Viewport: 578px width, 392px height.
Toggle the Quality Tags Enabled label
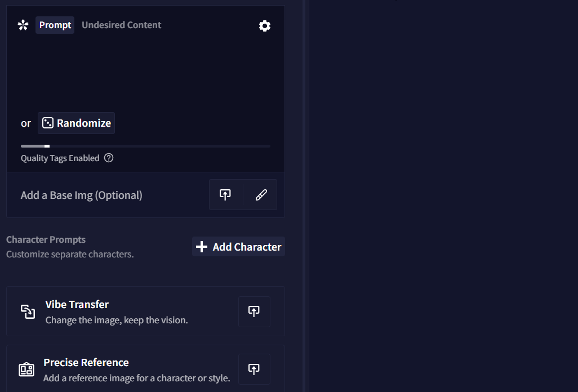click(60, 158)
